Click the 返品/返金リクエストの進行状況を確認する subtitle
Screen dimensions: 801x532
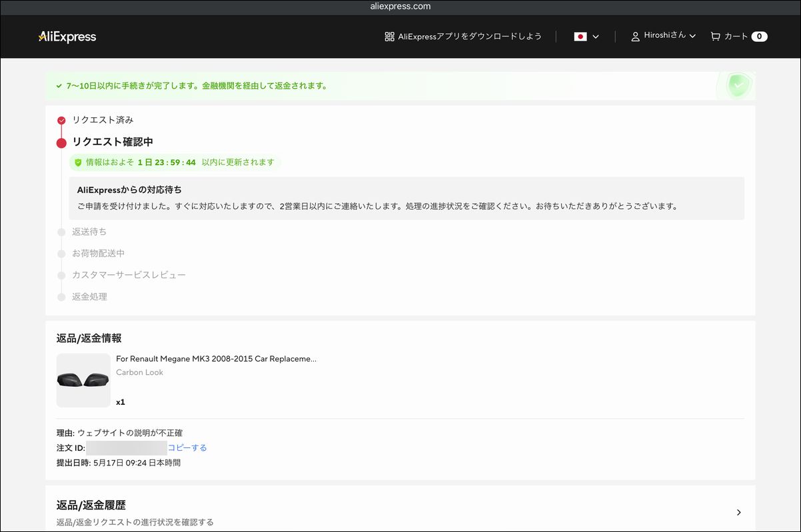point(135,522)
